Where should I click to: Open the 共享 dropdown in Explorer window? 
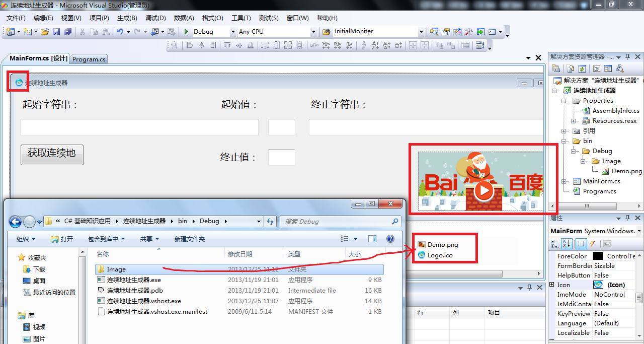pos(149,239)
